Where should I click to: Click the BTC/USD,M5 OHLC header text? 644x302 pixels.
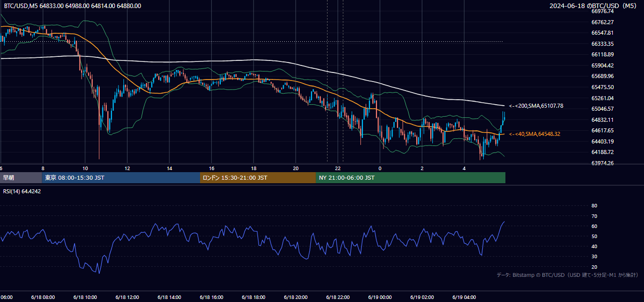tap(73, 6)
